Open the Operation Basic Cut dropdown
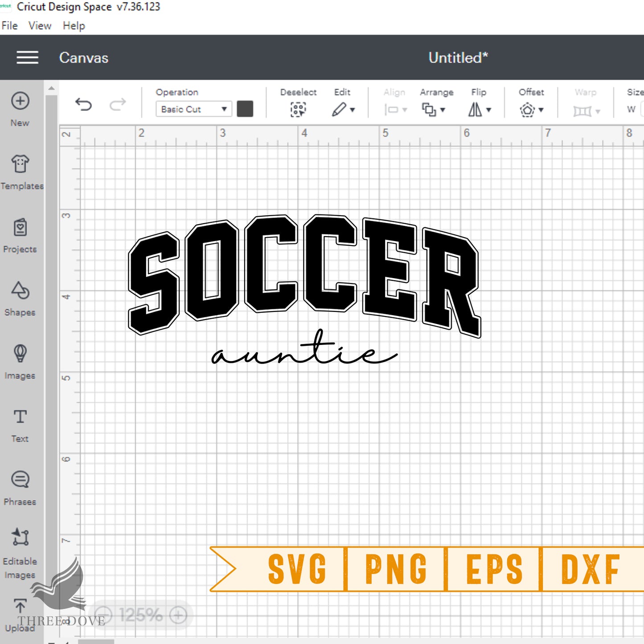The width and height of the screenshot is (644, 644). [194, 109]
